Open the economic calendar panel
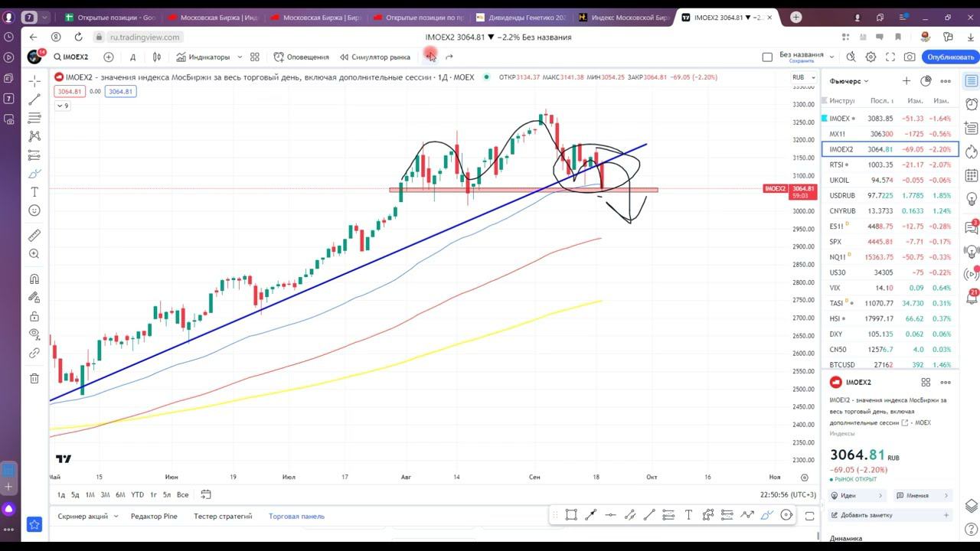 [971, 174]
